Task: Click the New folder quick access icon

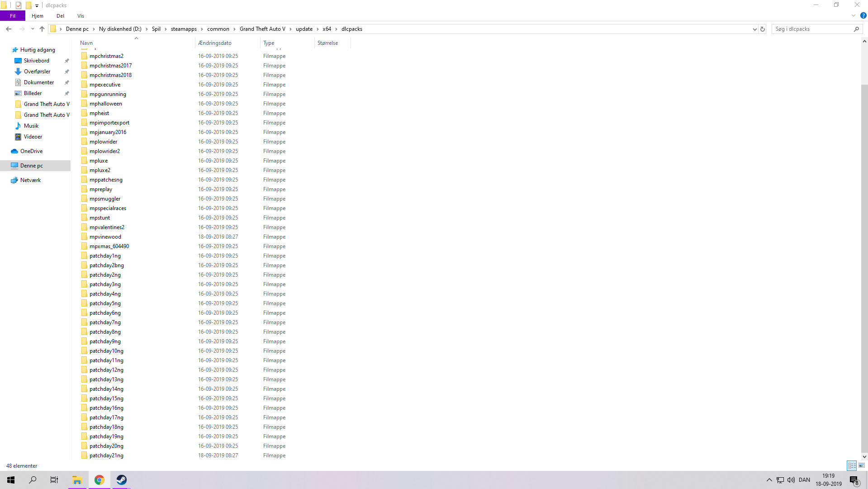Action: click(28, 5)
